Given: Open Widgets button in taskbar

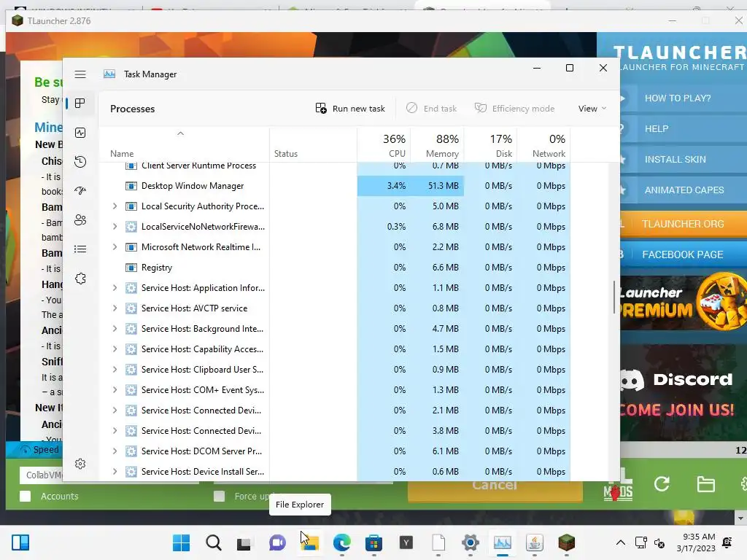Looking at the screenshot, I should (20, 542).
